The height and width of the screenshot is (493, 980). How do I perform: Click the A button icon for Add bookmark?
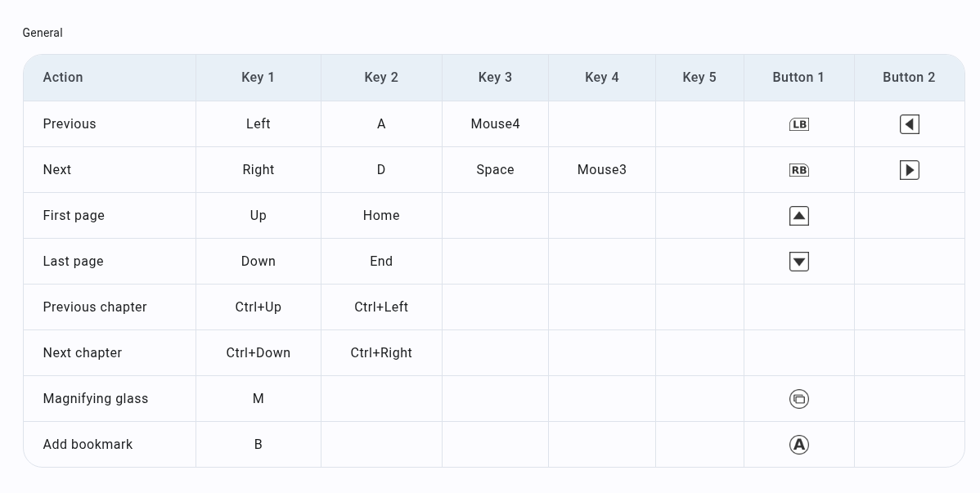click(x=799, y=445)
